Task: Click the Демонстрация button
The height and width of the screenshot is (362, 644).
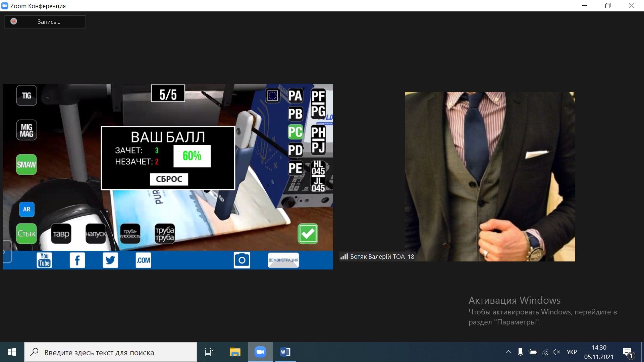Action: click(x=283, y=260)
